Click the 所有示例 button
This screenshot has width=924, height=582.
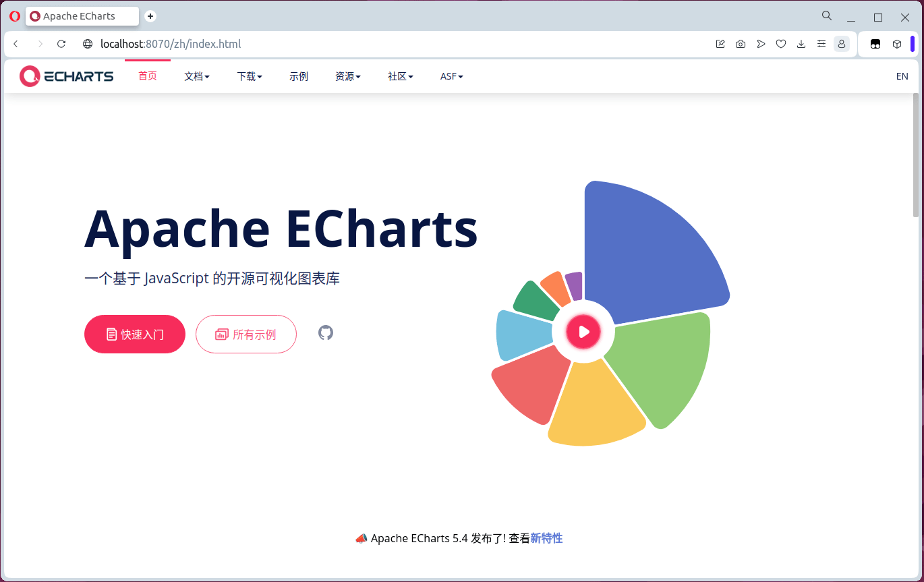pyautogui.click(x=246, y=334)
